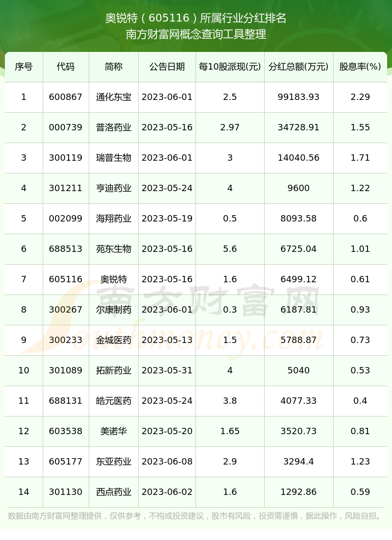392x540 pixels.
Task: Click the 每10股派现(元) column header
Action: tap(230, 67)
